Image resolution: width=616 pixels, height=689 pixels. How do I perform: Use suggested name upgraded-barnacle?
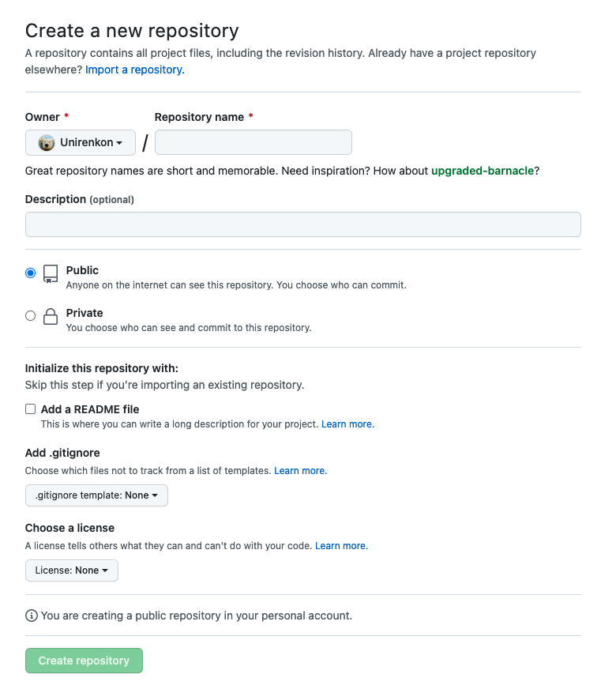click(x=483, y=171)
